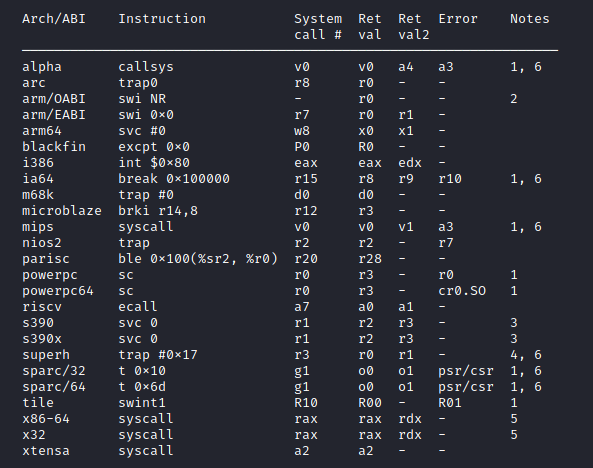The height and width of the screenshot is (468, 593).
Task: Click the 'ecall' instruction text
Action: point(138,307)
